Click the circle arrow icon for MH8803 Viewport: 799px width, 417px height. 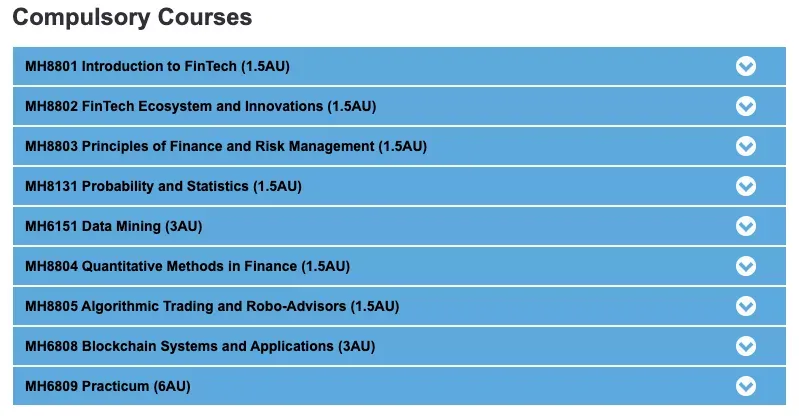pyautogui.click(x=745, y=146)
